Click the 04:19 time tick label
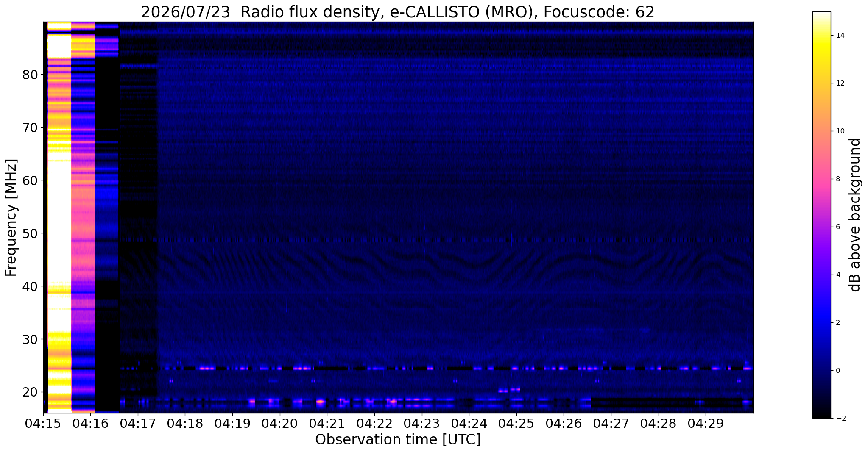The image size is (868, 452). (x=232, y=424)
